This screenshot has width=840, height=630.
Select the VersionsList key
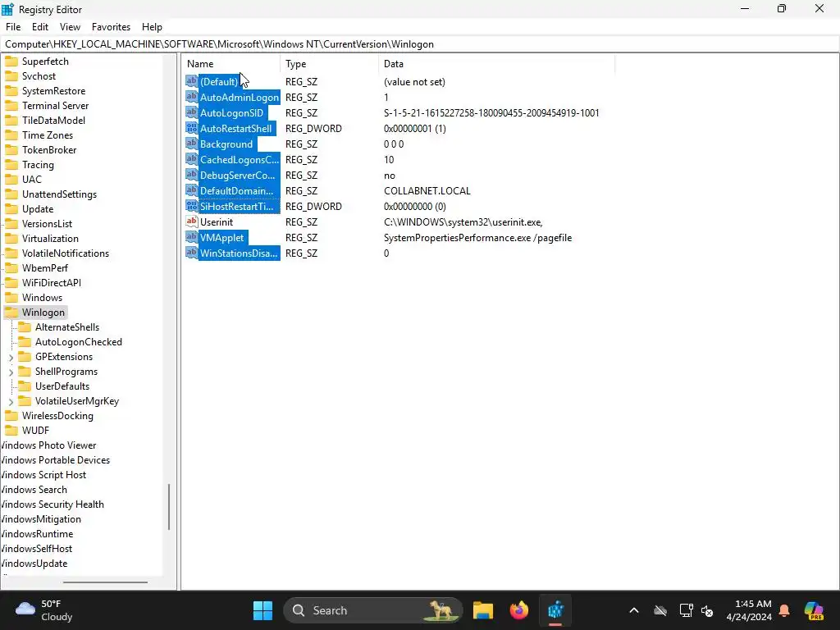(x=47, y=224)
